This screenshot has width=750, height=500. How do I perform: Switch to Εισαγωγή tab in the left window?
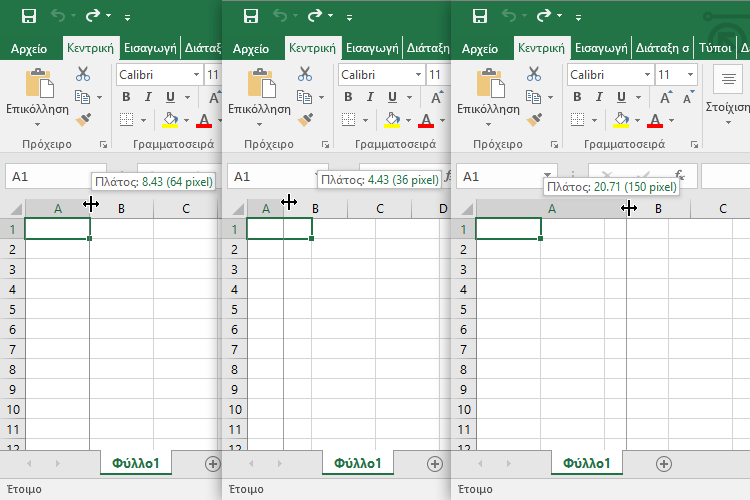click(150, 48)
